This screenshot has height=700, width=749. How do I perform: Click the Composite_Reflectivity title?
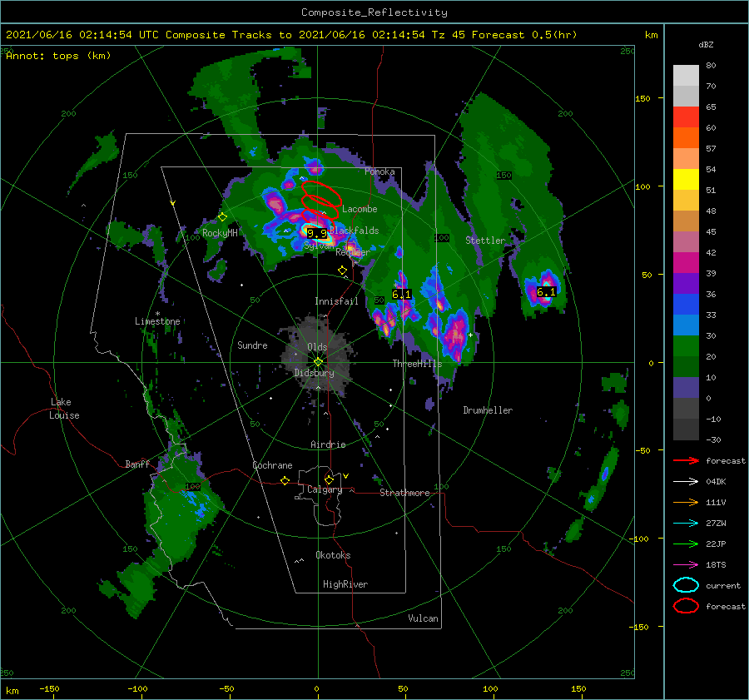(374, 12)
